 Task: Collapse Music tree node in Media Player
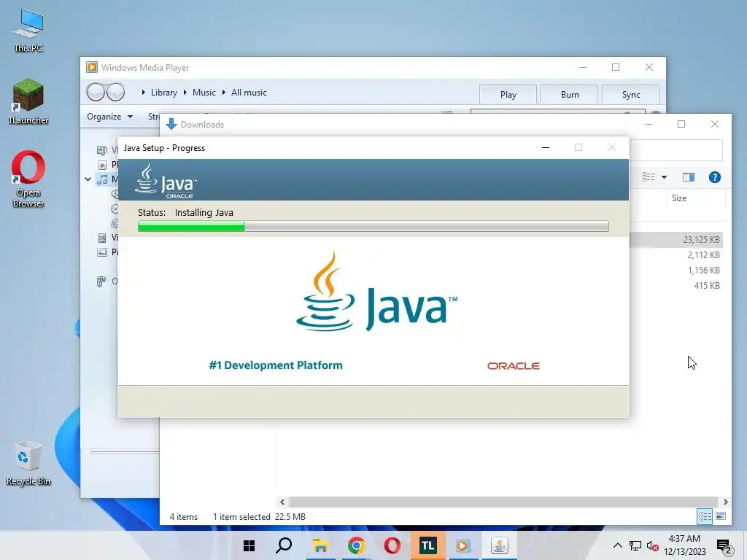click(88, 179)
